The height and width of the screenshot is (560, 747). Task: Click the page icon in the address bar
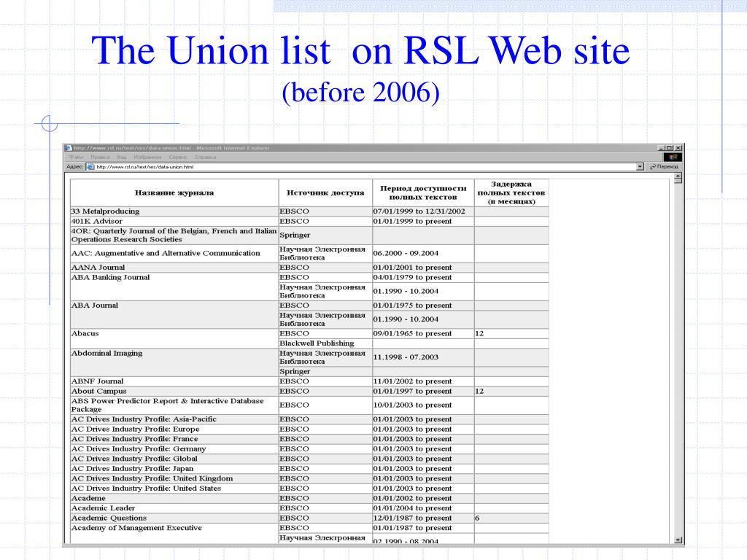(x=90, y=166)
